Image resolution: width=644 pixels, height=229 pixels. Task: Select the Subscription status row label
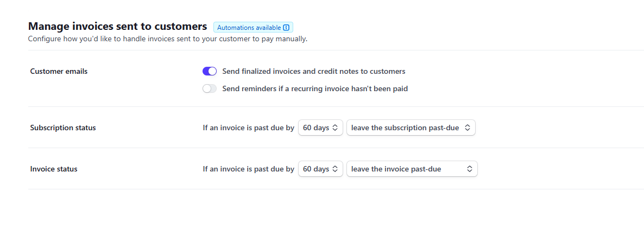(x=63, y=128)
